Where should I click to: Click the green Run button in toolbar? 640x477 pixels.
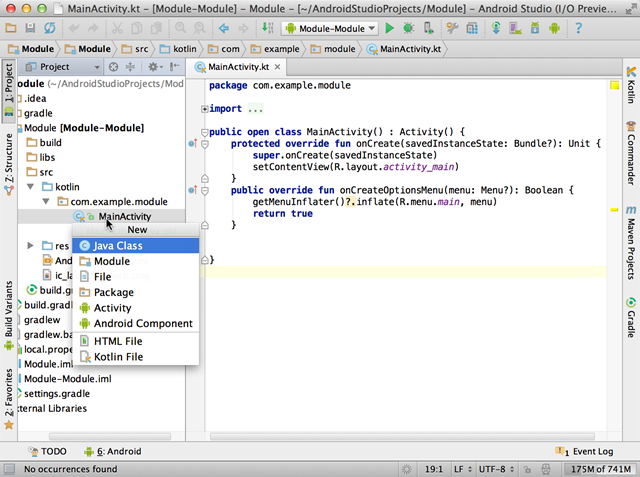coord(390,28)
